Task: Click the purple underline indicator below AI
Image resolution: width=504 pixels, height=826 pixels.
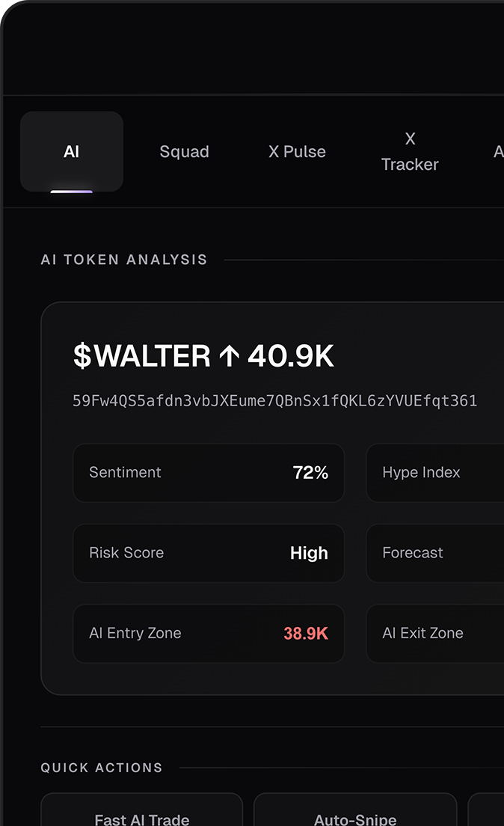Action: [x=72, y=190]
